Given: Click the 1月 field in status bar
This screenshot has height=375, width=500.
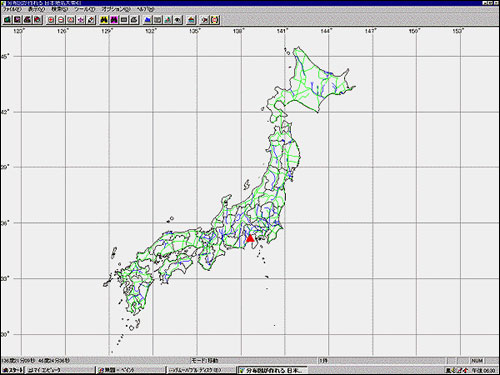Looking at the screenshot, I should point(382,360).
